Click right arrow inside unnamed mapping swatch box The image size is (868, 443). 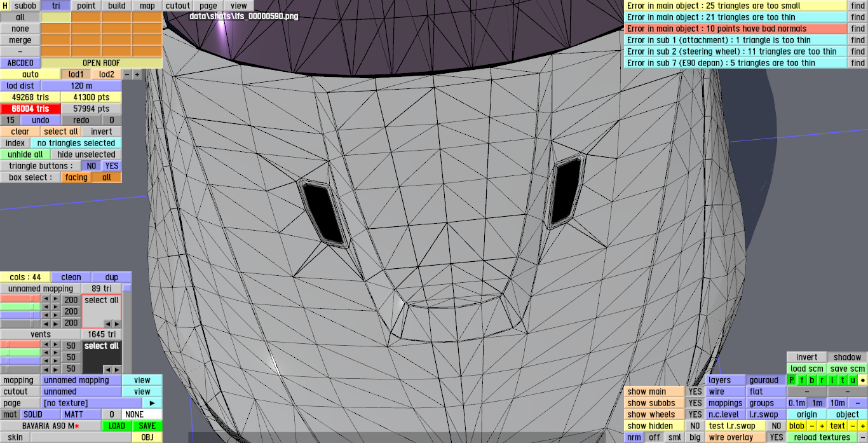(116, 324)
